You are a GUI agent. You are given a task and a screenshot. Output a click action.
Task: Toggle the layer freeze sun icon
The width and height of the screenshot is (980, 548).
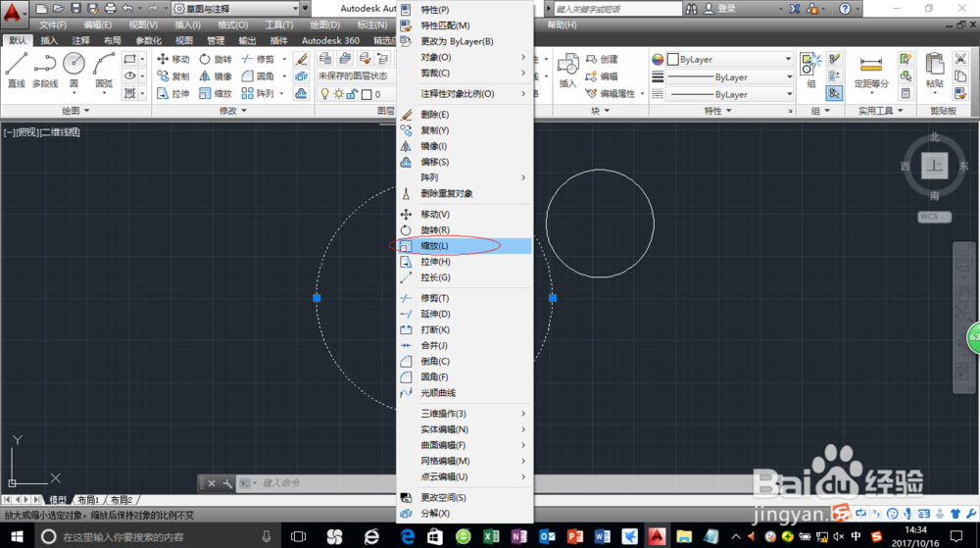pos(338,94)
